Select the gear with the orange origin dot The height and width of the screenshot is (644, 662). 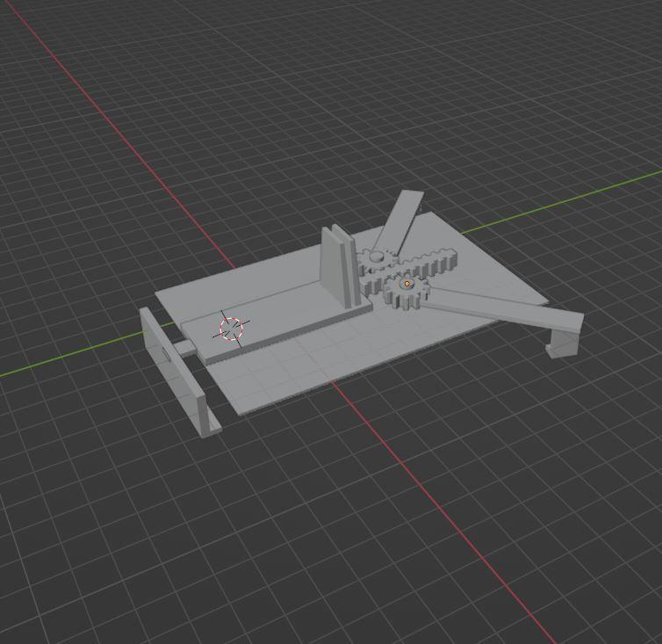(x=407, y=292)
